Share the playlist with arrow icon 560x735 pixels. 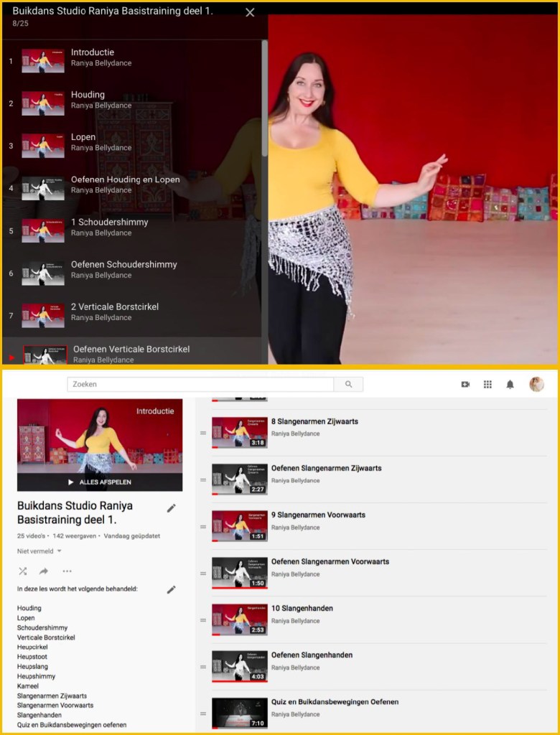click(x=44, y=571)
